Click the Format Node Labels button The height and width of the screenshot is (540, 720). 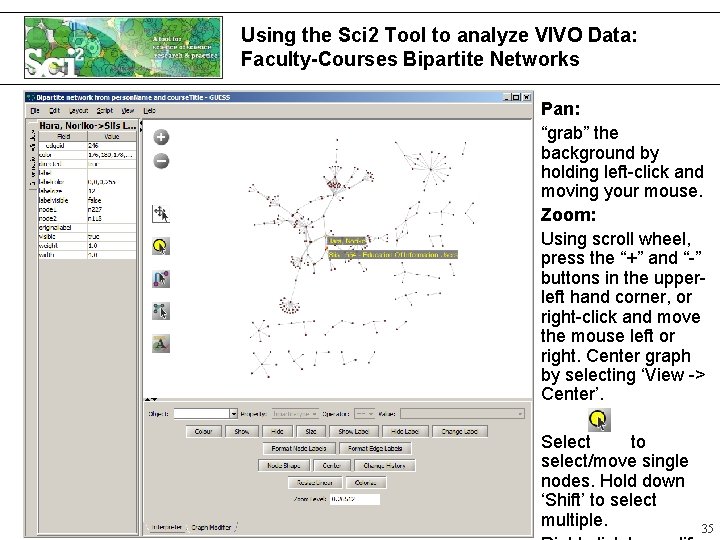point(299,448)
